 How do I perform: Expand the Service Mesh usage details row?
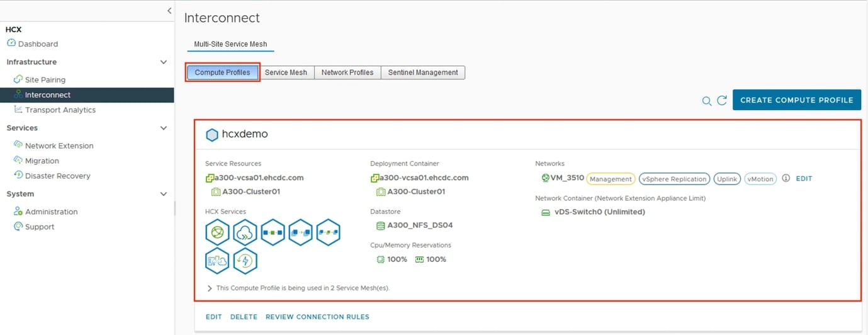pyautogui.click(x=210, y=288)
